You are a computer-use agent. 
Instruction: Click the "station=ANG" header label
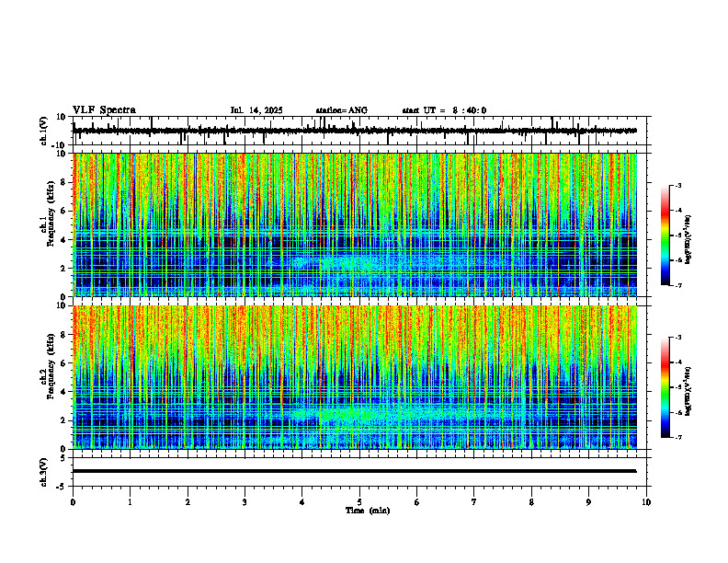(342, 110)
